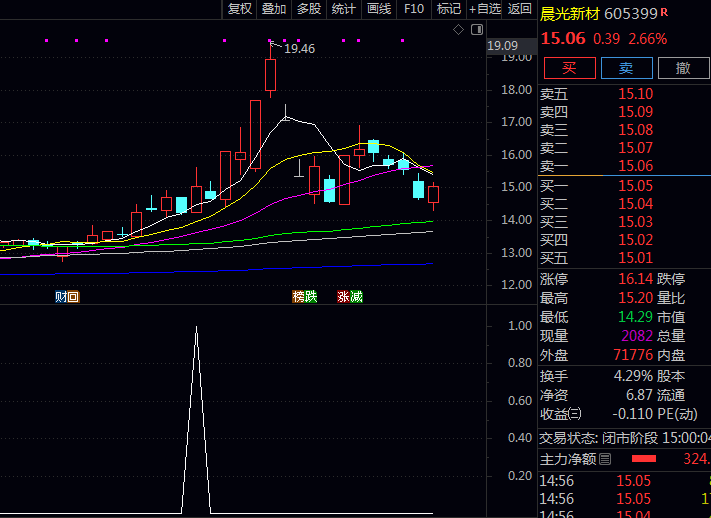
Task: Click the current price 15.06
Action: click(x=563, y=39)
